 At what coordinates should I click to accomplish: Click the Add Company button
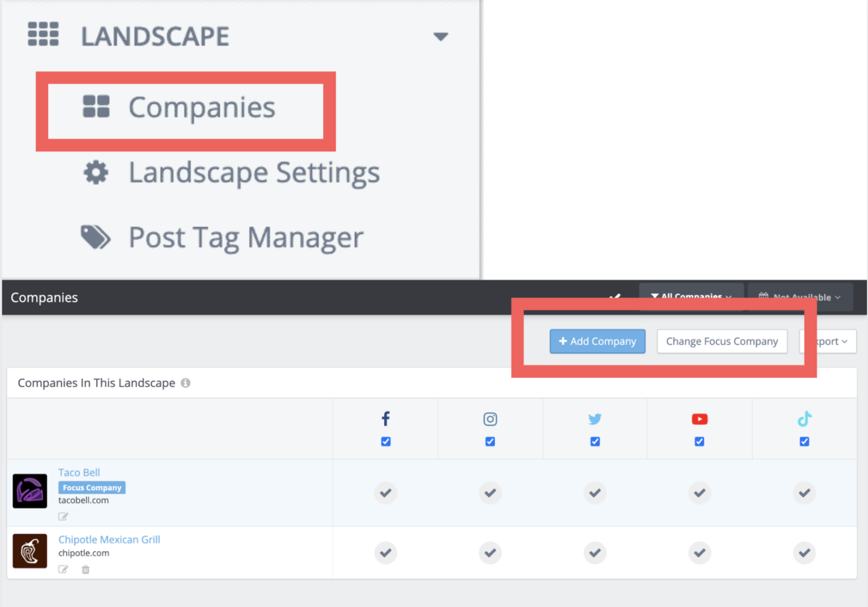tap(597, 341)
